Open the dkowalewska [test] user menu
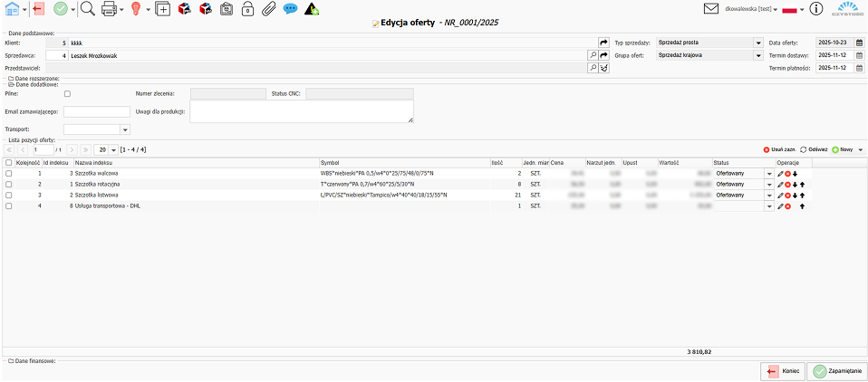 750,9
